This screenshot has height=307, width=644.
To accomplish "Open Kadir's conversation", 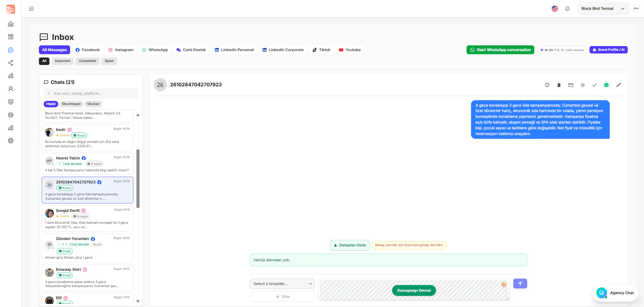I will point(87,138).
